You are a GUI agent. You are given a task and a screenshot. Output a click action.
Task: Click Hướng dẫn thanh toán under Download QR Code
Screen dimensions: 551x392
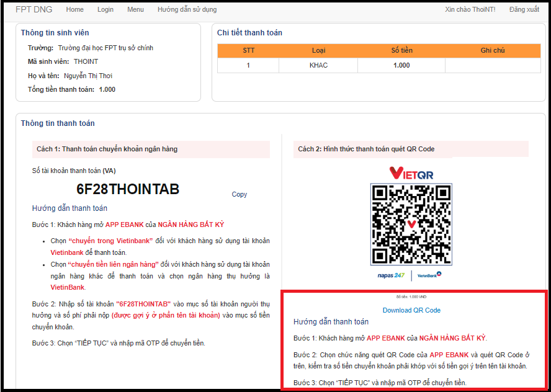pyautogui.click(x=331, y=322)
